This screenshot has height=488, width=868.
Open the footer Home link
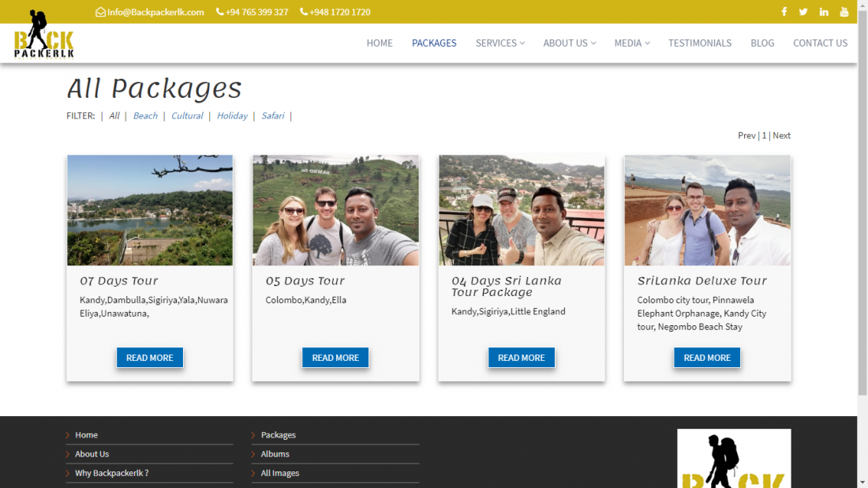[x=86, y=435]
